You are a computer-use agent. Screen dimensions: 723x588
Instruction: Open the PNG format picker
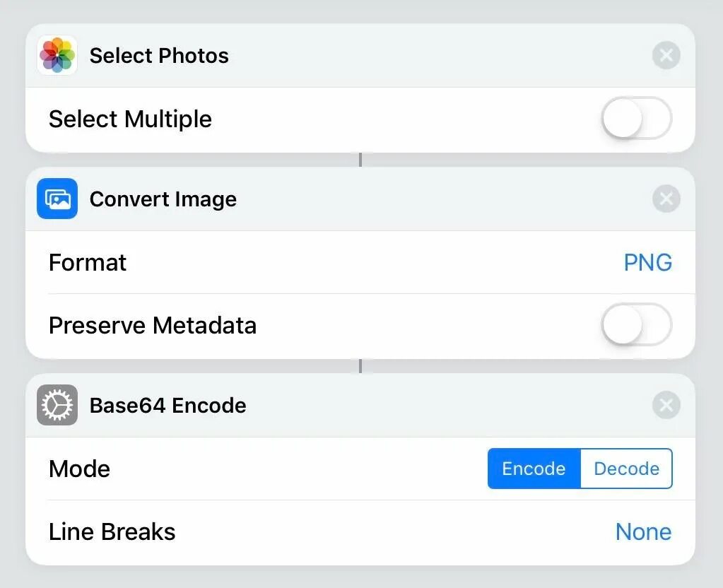pos(647,263)
